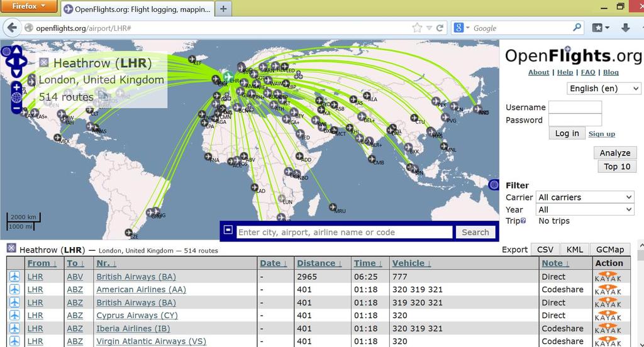This screenshot has width=644, height=347.
Task: Click the Search button on map
Action: pyautogui.click(x=475, y=232)
